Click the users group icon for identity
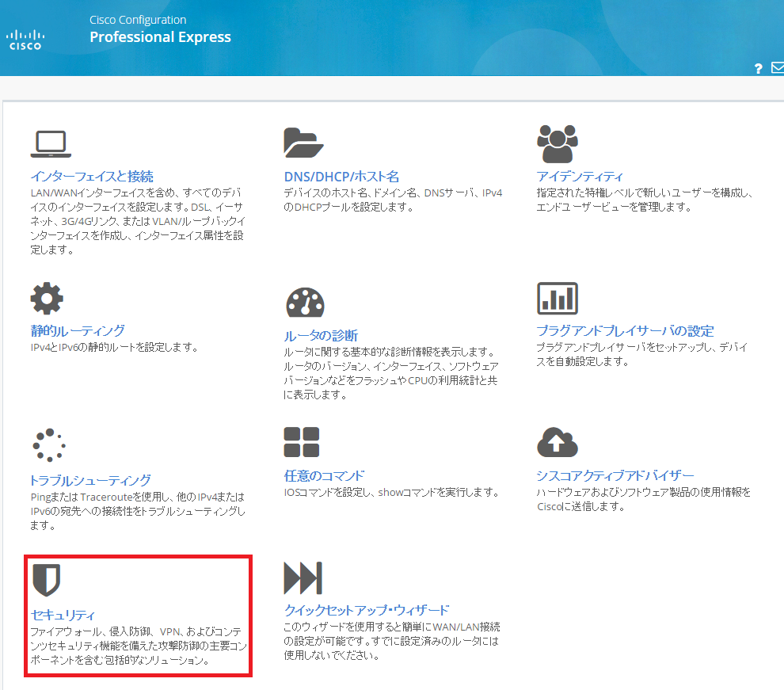 (558, 144)
